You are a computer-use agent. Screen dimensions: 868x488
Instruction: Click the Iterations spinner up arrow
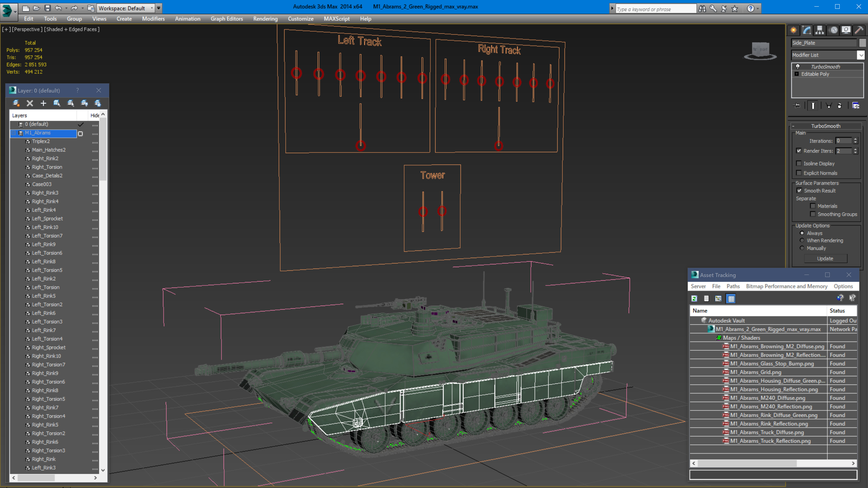pos(856,139)
